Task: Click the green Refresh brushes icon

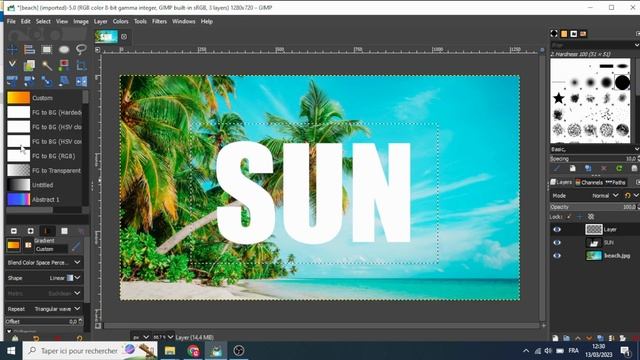Action: [619, 168]
